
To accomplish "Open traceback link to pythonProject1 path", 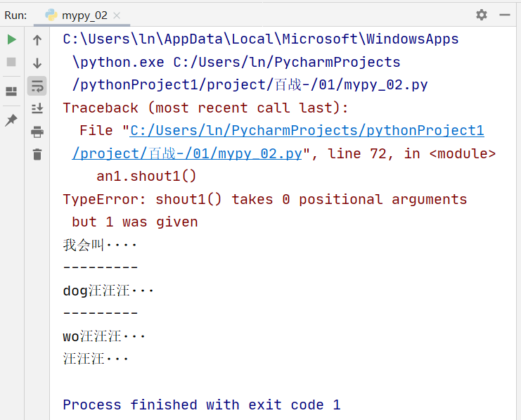I will (307, 130).
